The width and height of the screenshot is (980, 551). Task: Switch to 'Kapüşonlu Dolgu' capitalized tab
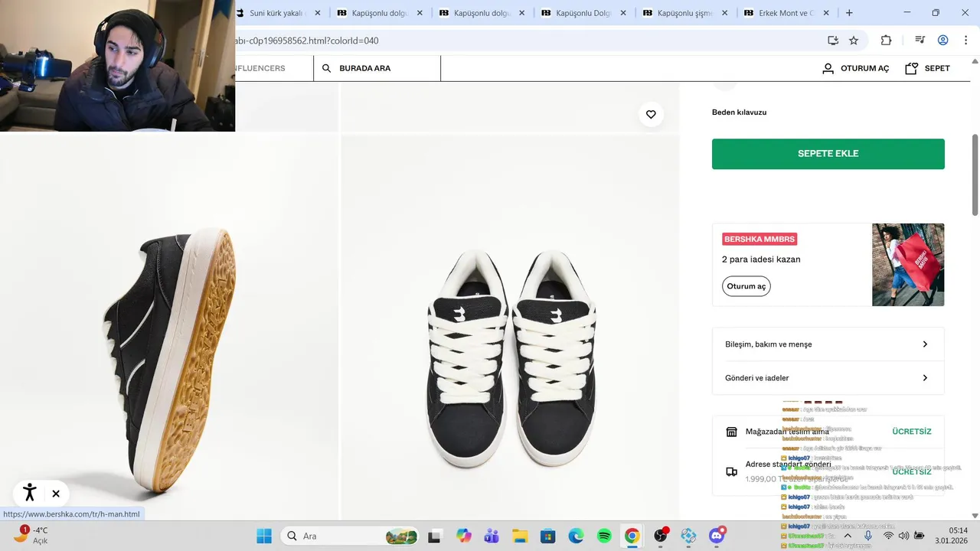[583, 13]
